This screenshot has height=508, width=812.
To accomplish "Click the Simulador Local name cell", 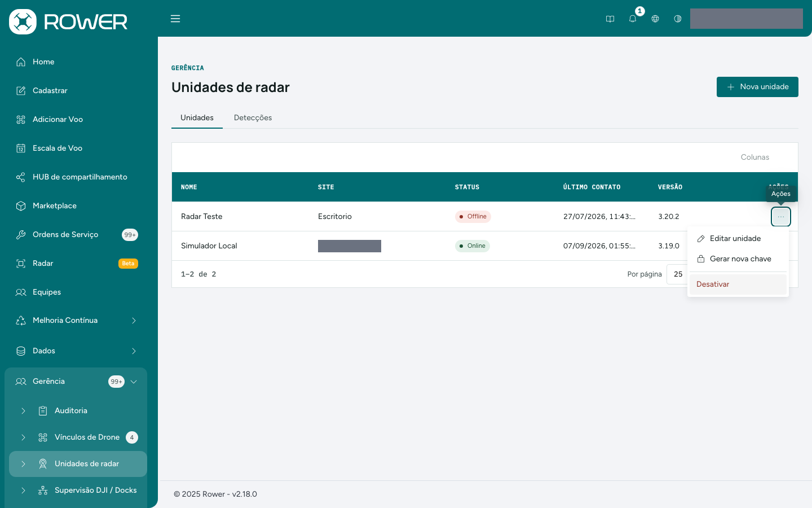I will pyautogui.click(x=209, y=246).
